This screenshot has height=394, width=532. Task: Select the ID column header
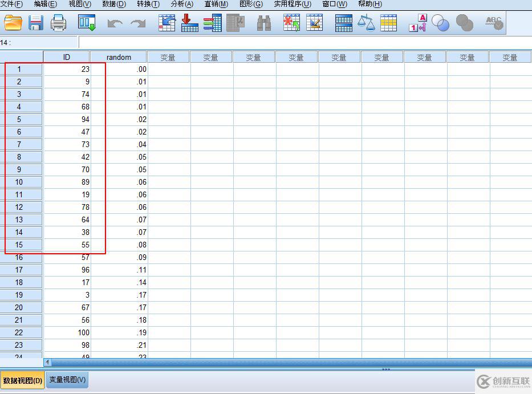click(67, 57)
